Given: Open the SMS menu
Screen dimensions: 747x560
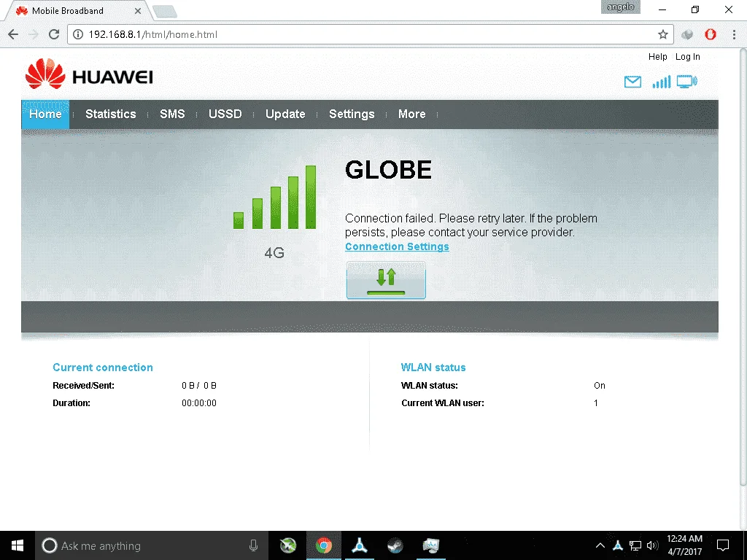Looking at the screenshot, I should pos(172,114).
